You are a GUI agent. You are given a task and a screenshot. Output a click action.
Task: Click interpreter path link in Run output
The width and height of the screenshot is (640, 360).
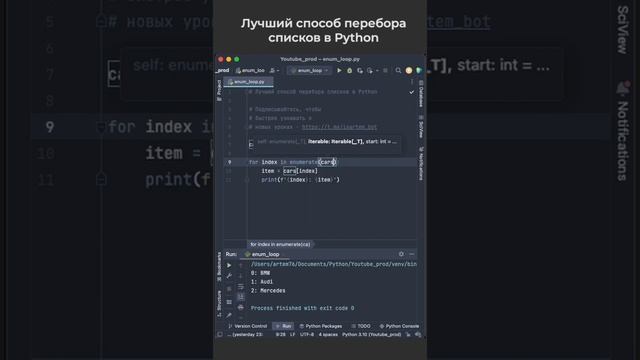coord(334,264)
